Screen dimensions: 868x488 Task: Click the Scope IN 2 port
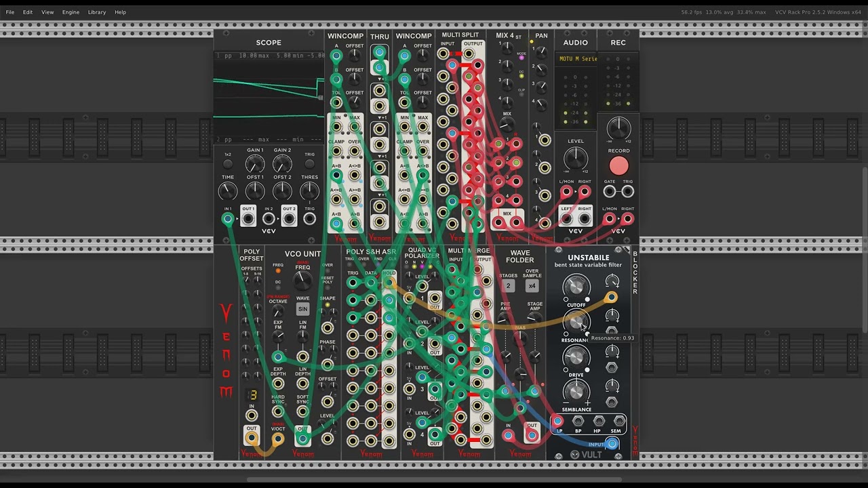point(269,218)
